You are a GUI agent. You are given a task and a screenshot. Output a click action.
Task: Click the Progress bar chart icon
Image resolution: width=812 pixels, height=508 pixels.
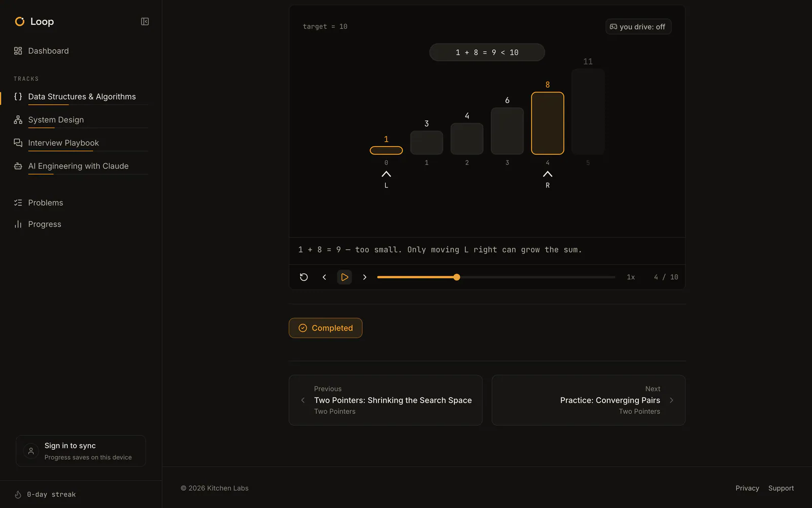coord(18,224)
